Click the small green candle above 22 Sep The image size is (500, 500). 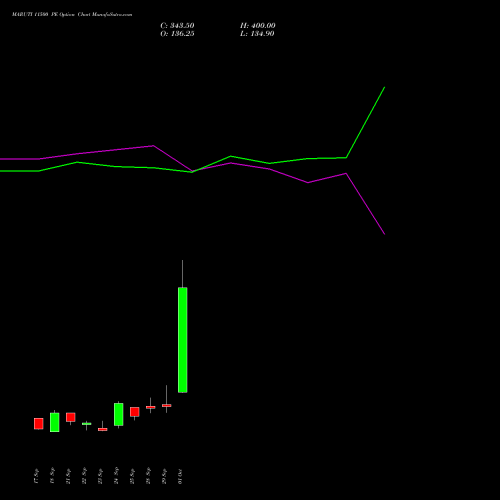tap(87, 424)
